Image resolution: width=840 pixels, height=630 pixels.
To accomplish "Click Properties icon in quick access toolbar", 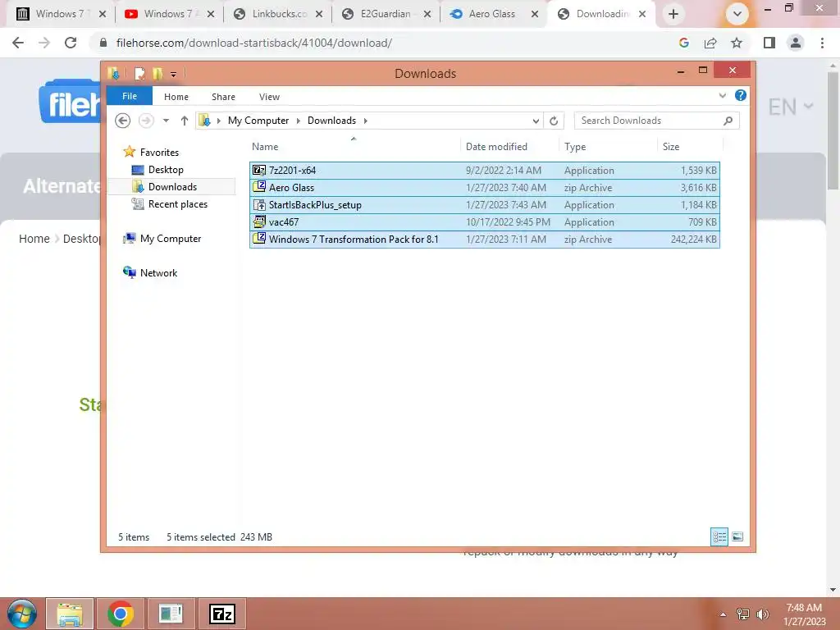I will coord(139,73).
